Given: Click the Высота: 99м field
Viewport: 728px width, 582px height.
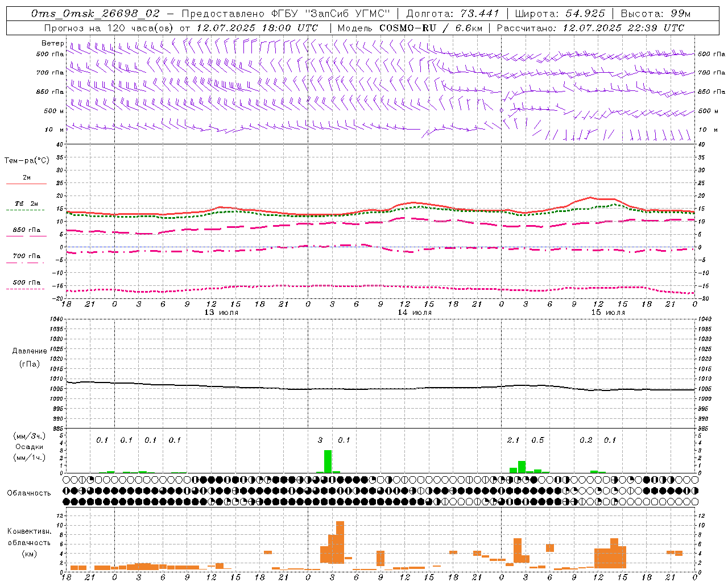Looking at the screenshot, I should tap(656, 14).
